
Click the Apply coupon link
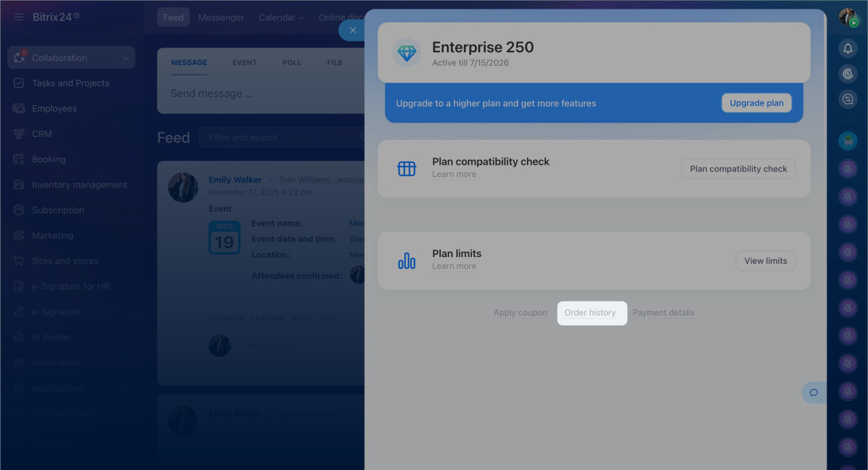coord(520,313)
